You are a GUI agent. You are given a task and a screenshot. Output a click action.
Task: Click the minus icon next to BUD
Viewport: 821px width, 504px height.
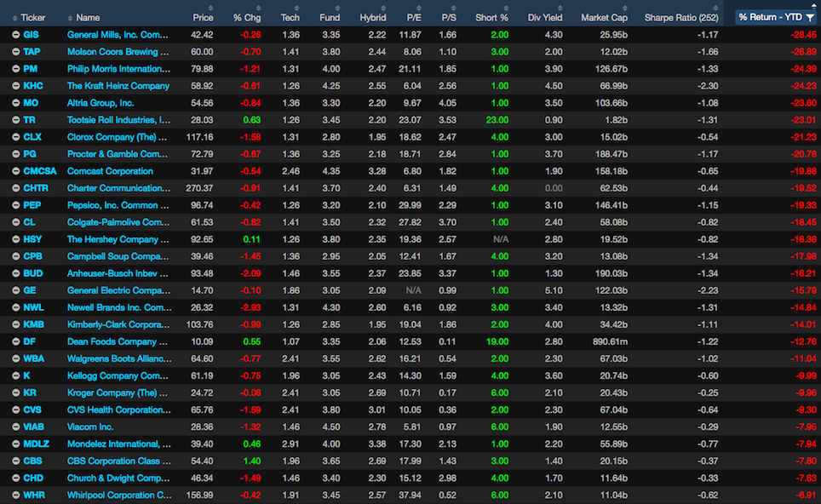pos(15,273)
